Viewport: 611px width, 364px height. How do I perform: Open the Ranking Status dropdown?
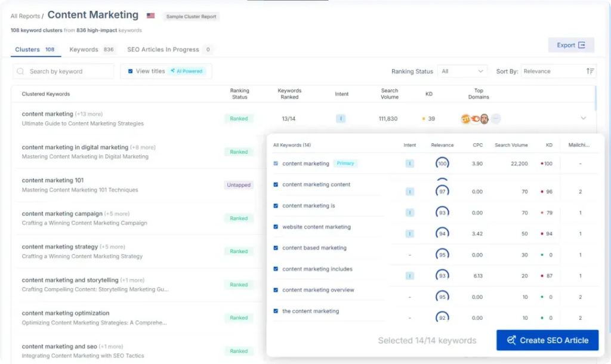pos(462,71)
